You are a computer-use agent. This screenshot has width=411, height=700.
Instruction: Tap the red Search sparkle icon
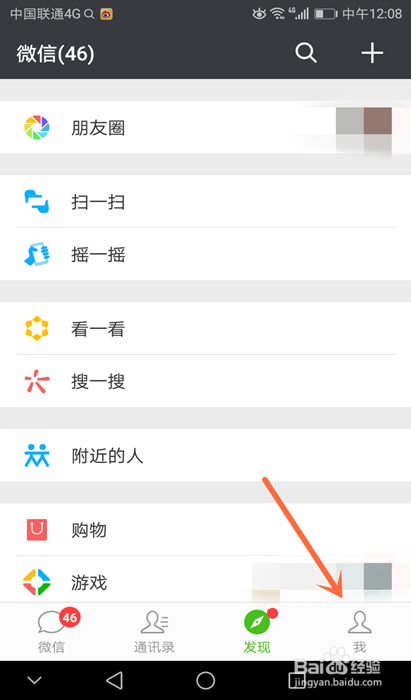click(x=37, y=381)
